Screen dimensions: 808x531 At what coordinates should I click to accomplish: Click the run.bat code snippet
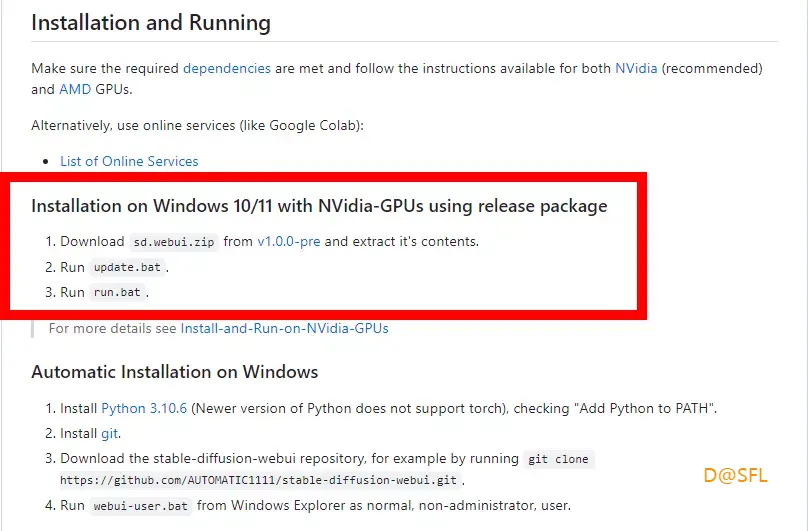(x=117, y=292)
